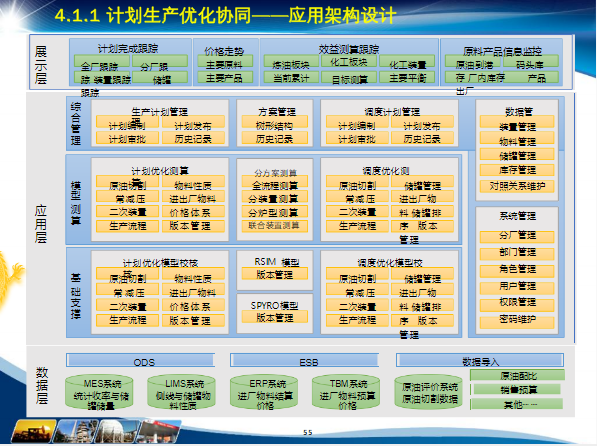This screenshot has height=446, width=597.
Task: Click the 调度计划管理 heading
Action: coord(392,112)
